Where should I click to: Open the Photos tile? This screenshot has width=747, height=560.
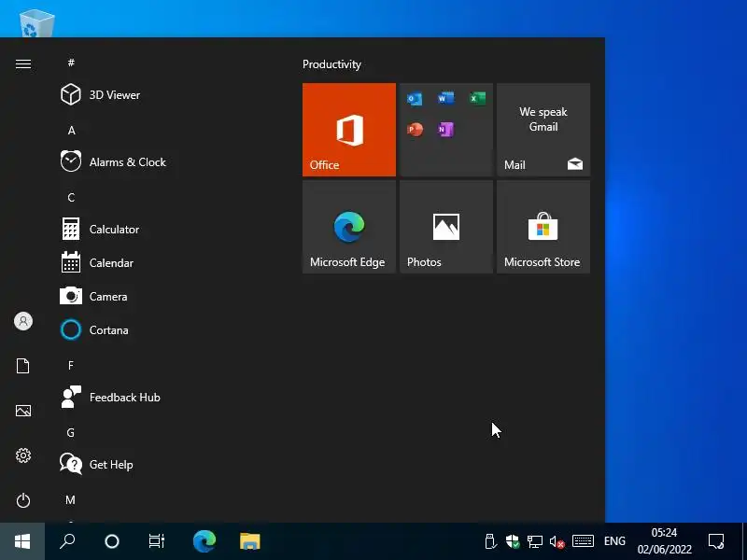pos(446,227)
